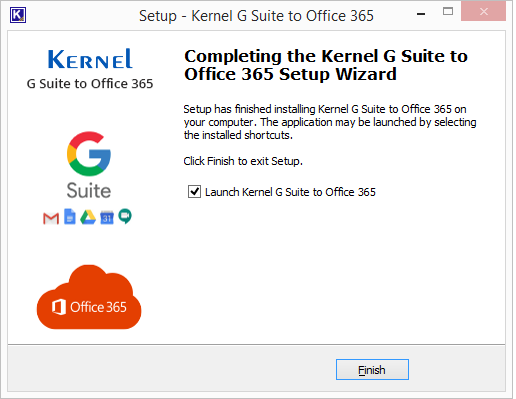
Task: Click the G Suite to Office 365 subtitle
Action: pos(90,84)
